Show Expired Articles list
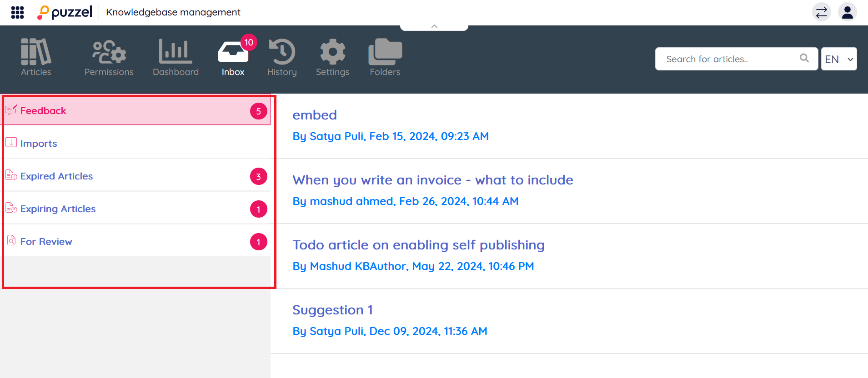868x378 pixels. click(x=56, y=176)
